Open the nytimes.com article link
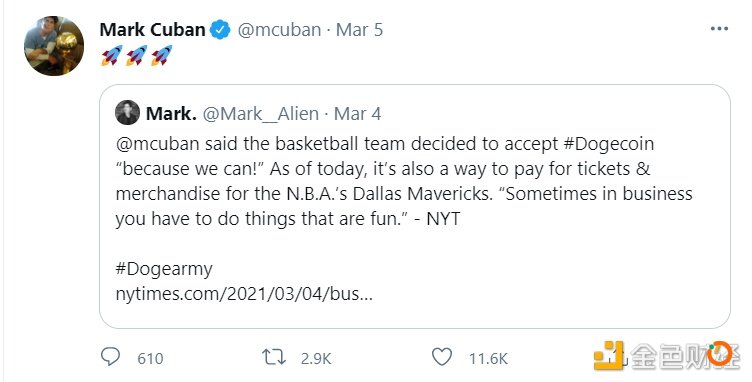This screenshot has width=752, height=382. point(244,294)
